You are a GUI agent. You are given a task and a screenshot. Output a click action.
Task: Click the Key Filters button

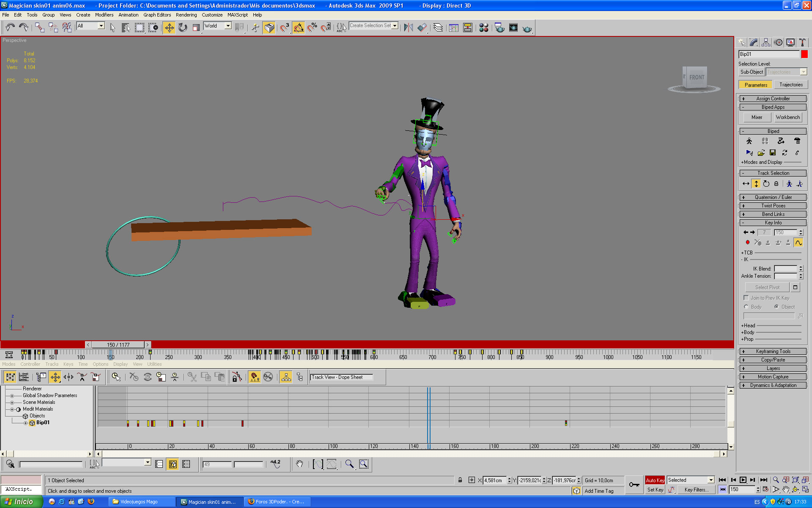click(697, 490)
